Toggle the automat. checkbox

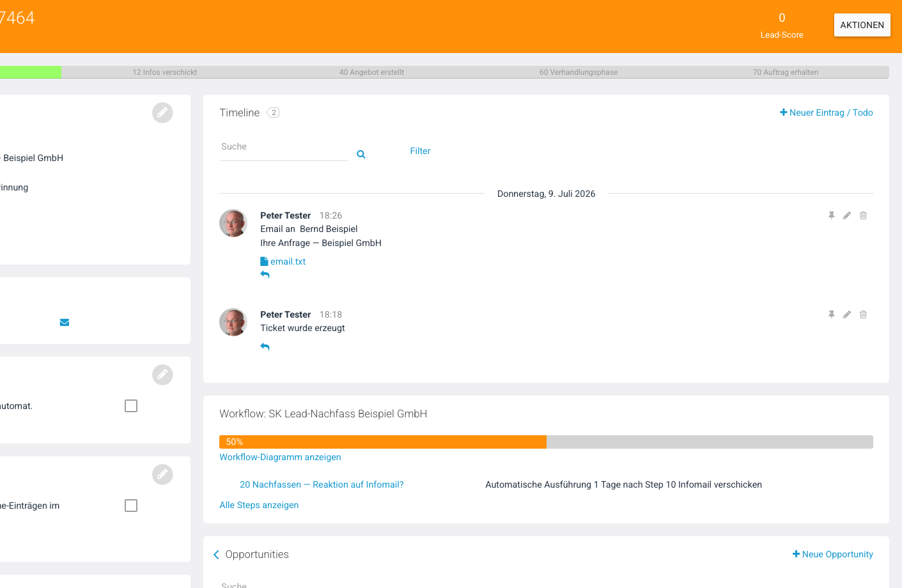[x=131, y=406]
